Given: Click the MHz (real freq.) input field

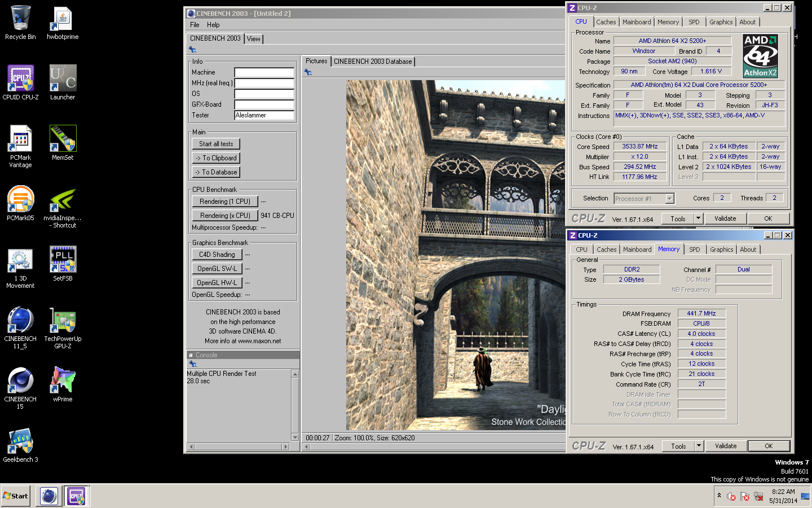Looking at the screenshot, I should pyautogui.click(x=264, y=83).
